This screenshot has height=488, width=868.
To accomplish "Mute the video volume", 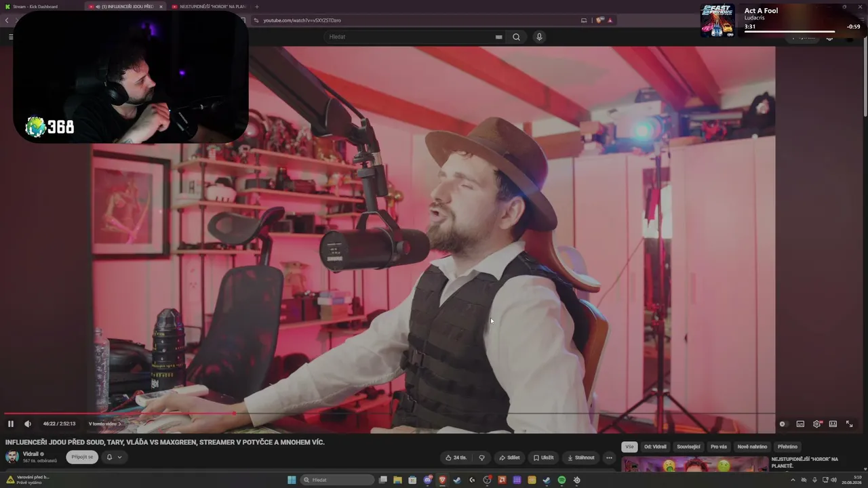I will point(28,424).
